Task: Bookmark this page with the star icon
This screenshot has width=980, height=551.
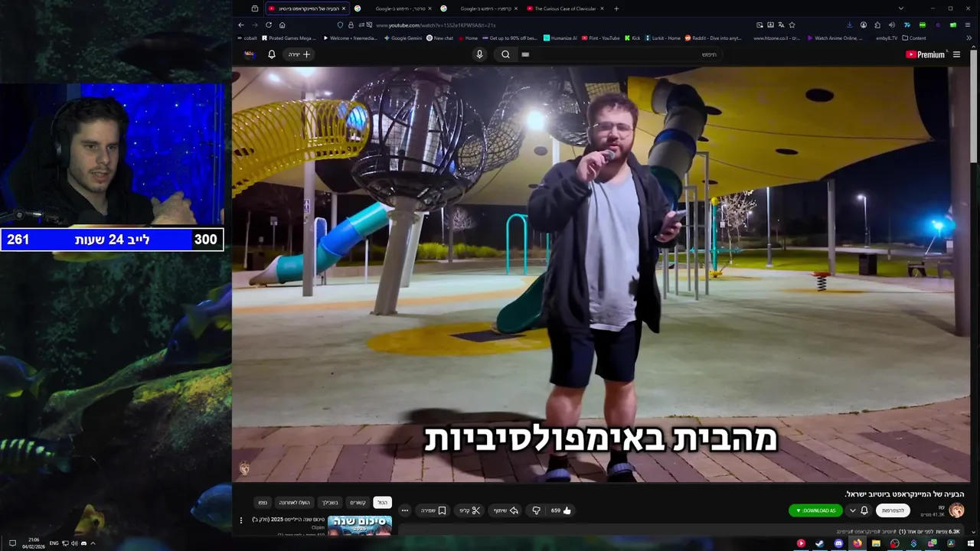Action: (792, 24)
